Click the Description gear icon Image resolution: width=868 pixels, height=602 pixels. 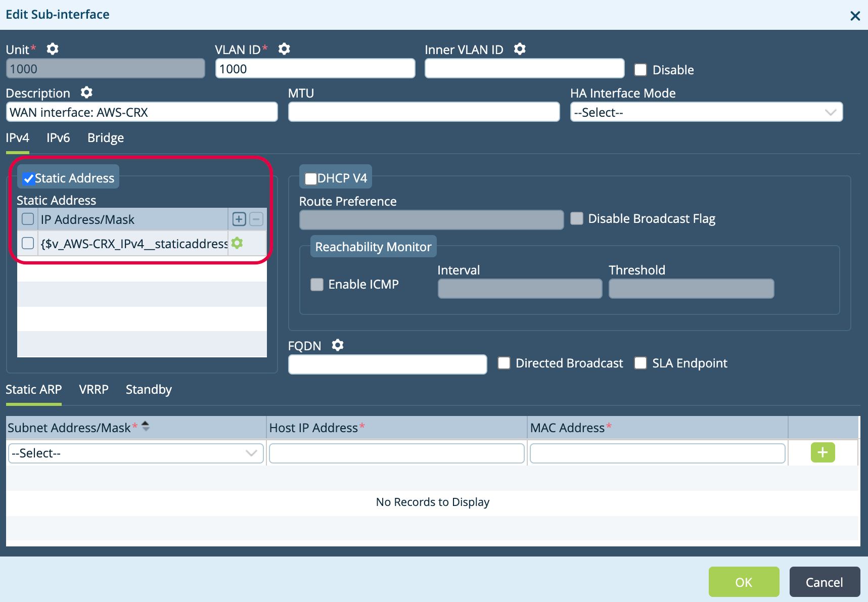87,92
